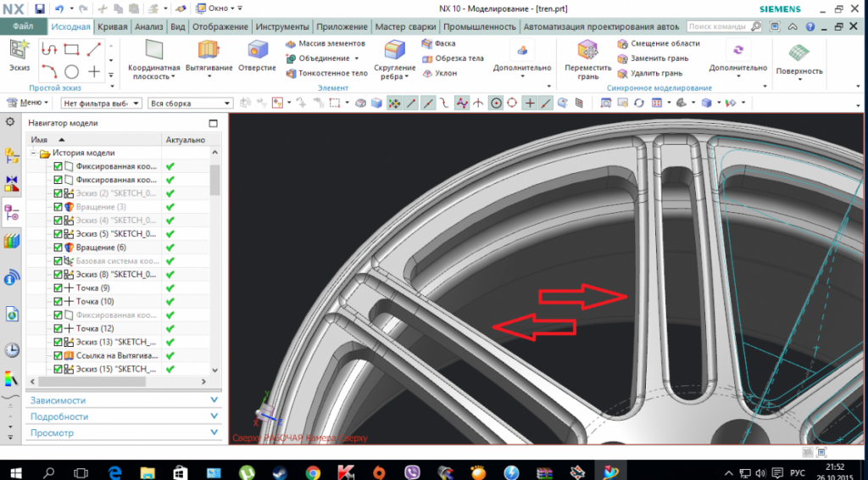Select the rectangle sketch tool
Screen dimensions: 868x480
[x=71, y=49]
